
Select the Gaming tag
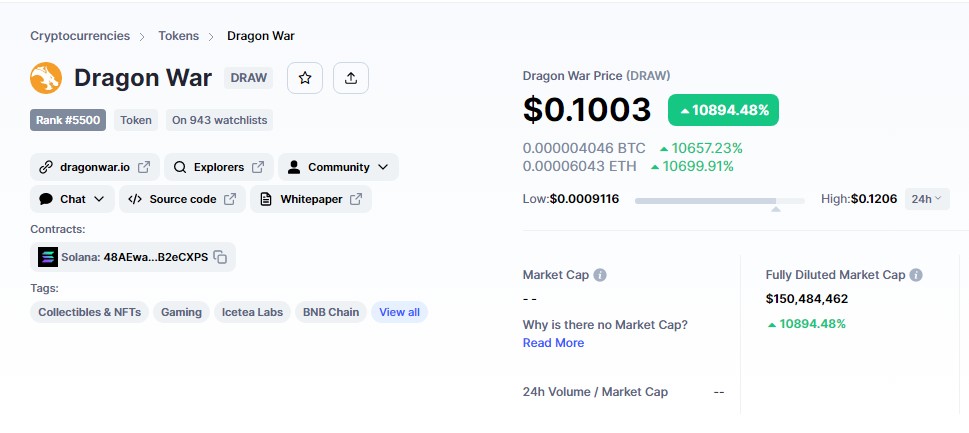[182, 312]
